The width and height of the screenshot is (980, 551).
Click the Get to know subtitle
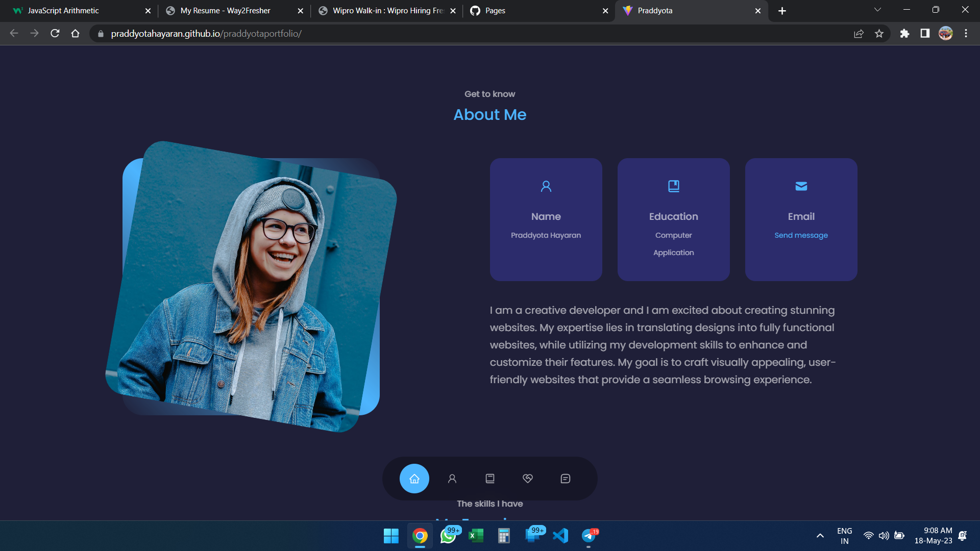tap(490, 94)
